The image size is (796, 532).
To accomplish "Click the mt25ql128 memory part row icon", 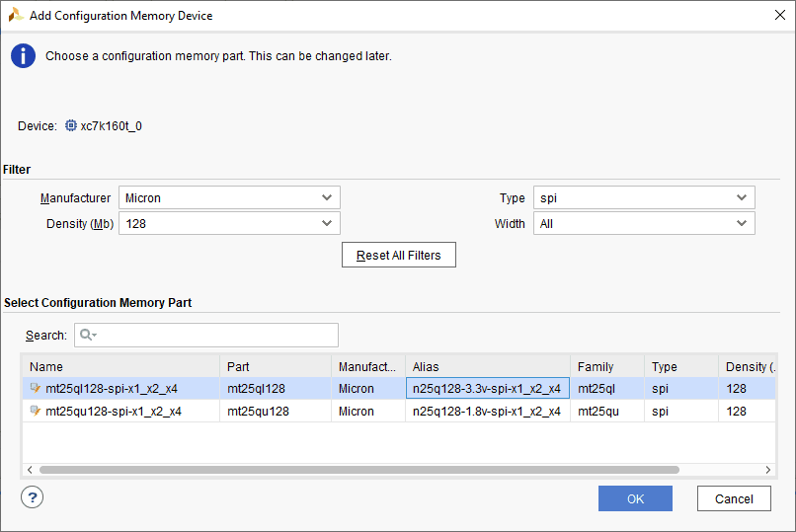I will (x=36, y=389).
